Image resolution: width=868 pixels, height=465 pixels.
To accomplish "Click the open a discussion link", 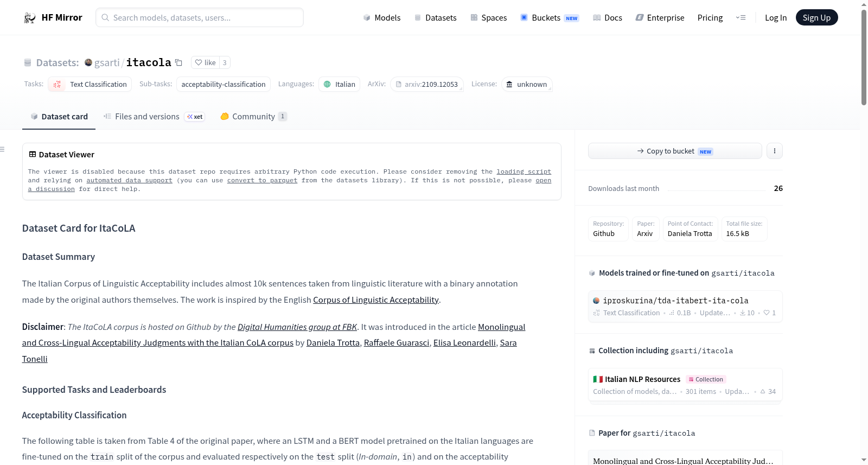I will tap(544, 180).
